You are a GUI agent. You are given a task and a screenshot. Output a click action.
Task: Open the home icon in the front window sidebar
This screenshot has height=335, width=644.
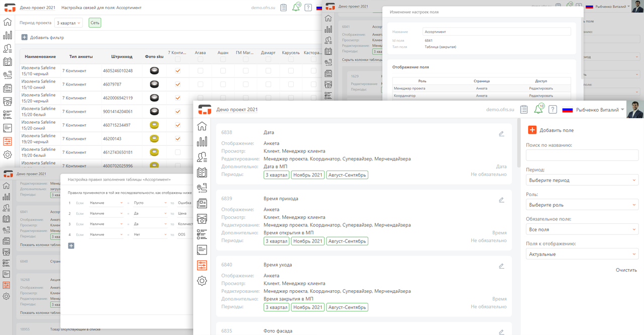202,126
